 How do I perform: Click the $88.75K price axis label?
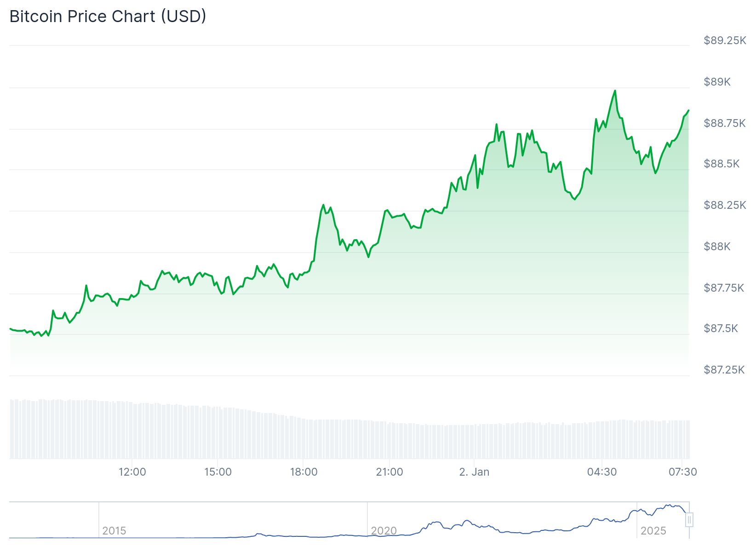724,123
